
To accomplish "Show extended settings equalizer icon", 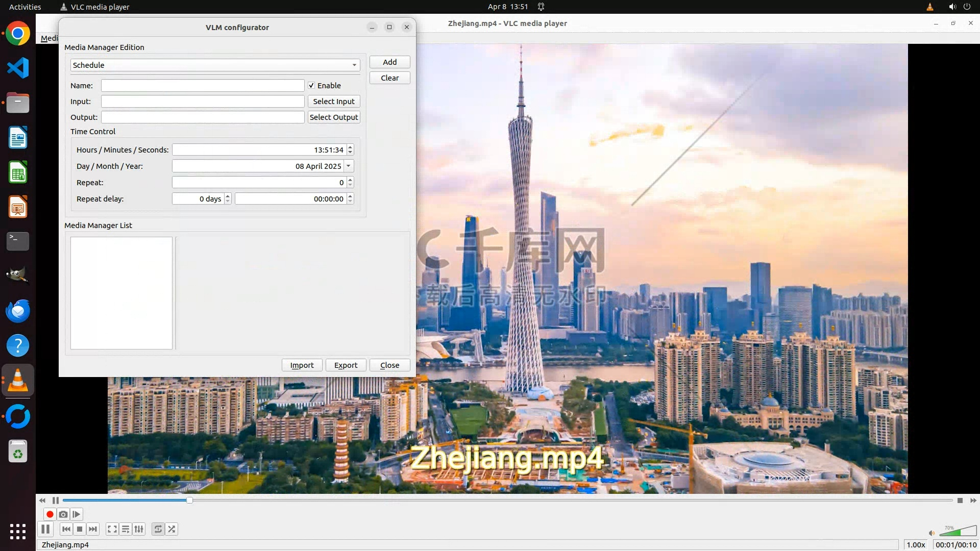I will (x=139, y=529).
